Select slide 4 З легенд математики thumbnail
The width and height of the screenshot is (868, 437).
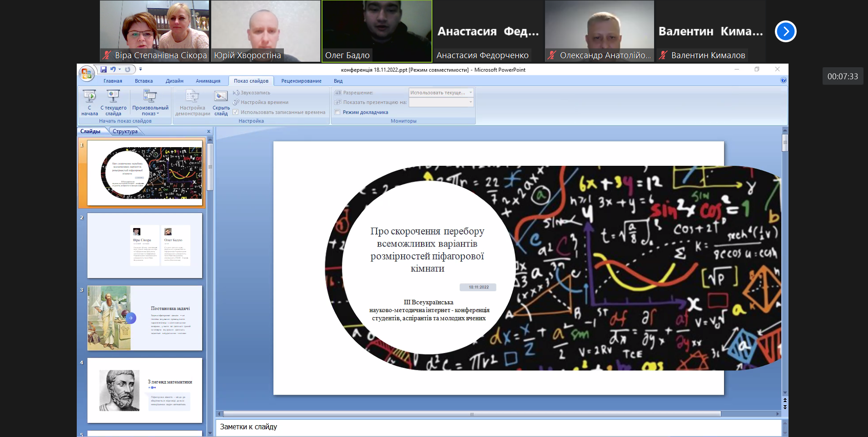pos(145,390)
